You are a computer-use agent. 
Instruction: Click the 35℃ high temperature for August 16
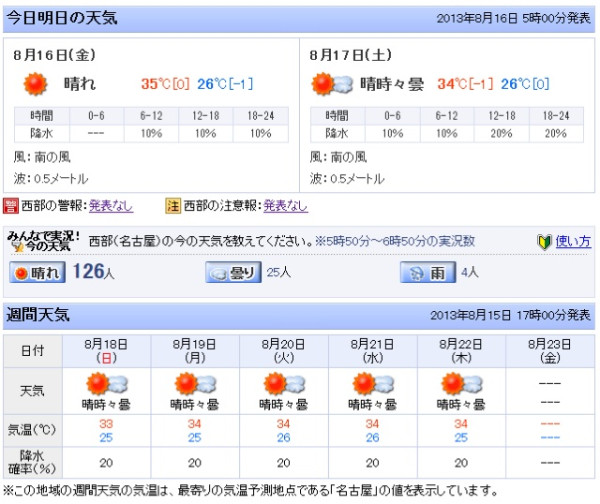coord(165,84)
